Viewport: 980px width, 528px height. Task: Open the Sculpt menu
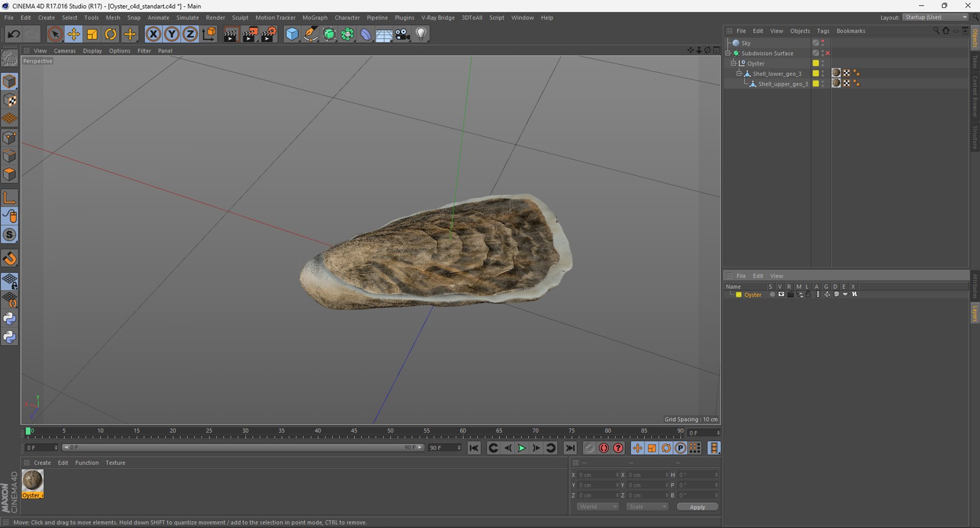[x=240, y=17]
